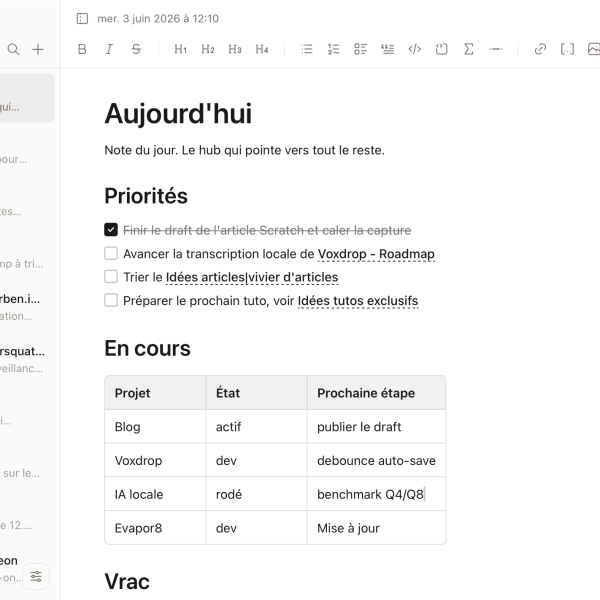The image size is (600, 600).
Task: Click the 'Mise à jour' cell
Action: pos(377,528)
